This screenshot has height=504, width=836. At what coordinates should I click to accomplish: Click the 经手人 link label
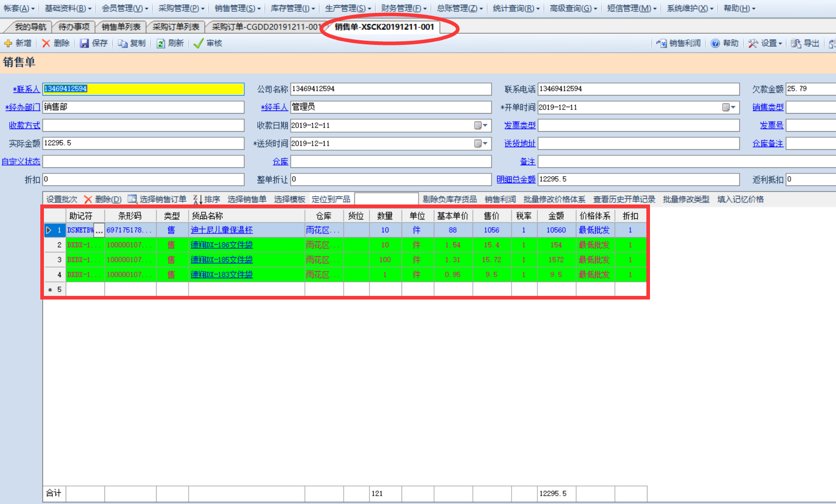(274, 107)
